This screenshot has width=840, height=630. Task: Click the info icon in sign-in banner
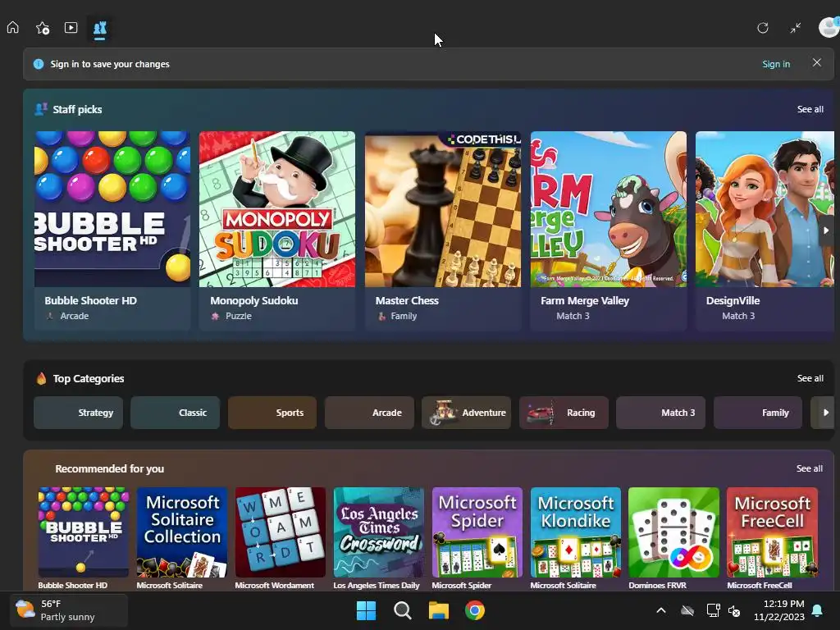click(x=39, y=64)
